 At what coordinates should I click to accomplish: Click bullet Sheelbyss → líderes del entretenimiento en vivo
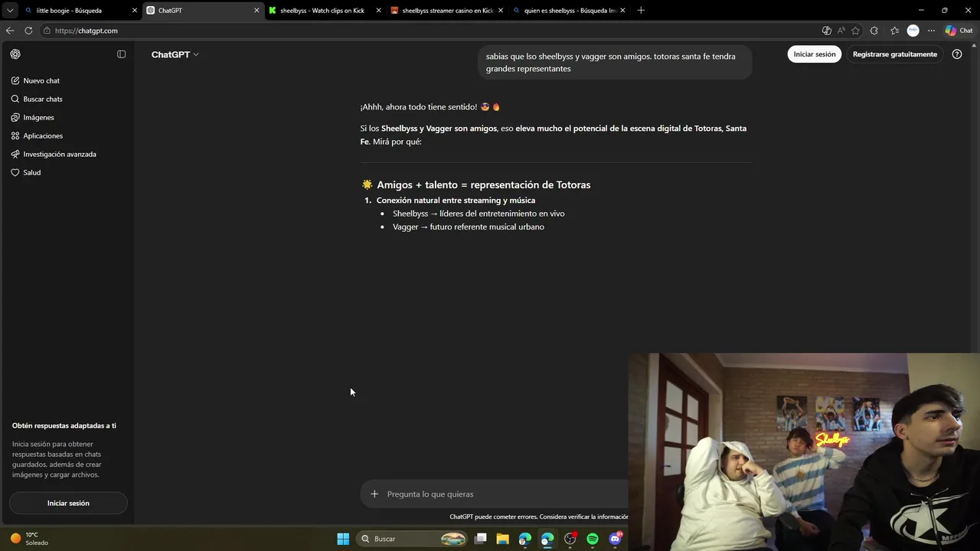coord(479,214)
